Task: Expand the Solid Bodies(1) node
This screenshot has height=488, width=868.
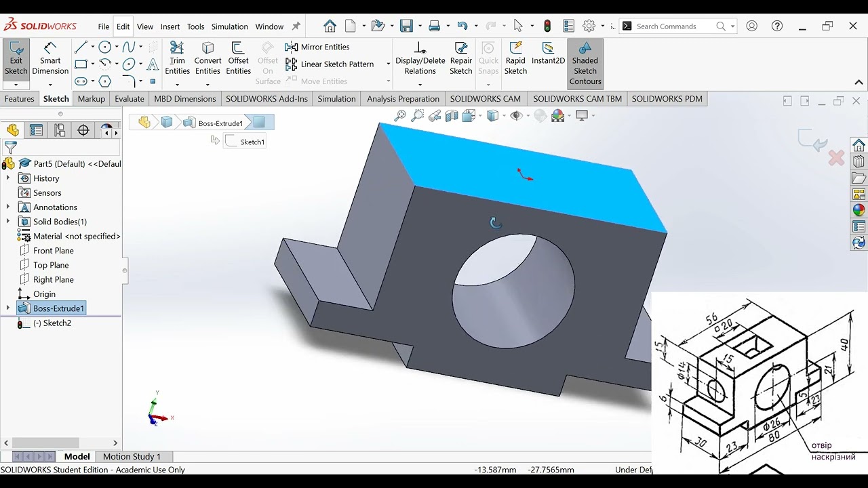Action: (x=8, y=222)
